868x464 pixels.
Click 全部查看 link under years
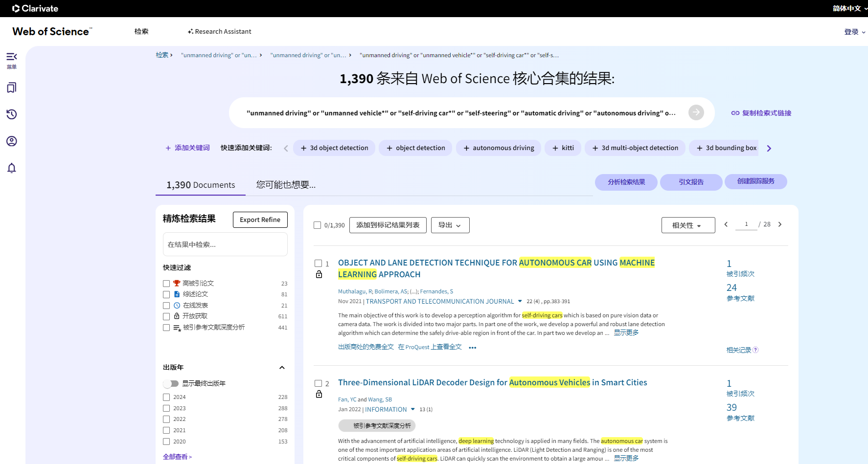177,457
